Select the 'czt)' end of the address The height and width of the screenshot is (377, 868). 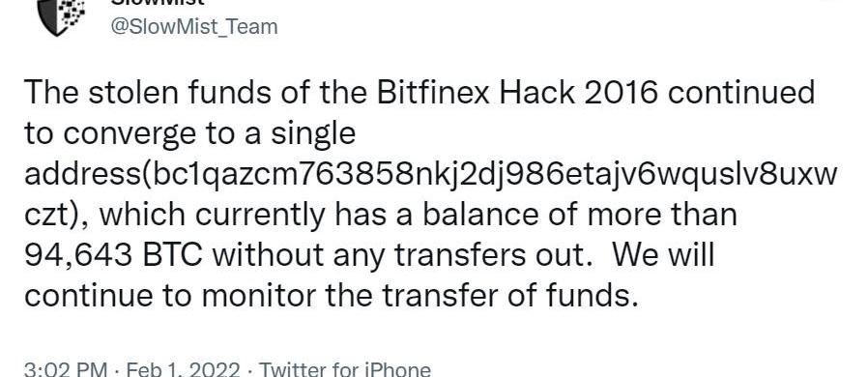pyautogui.click(x=55, y=216)
